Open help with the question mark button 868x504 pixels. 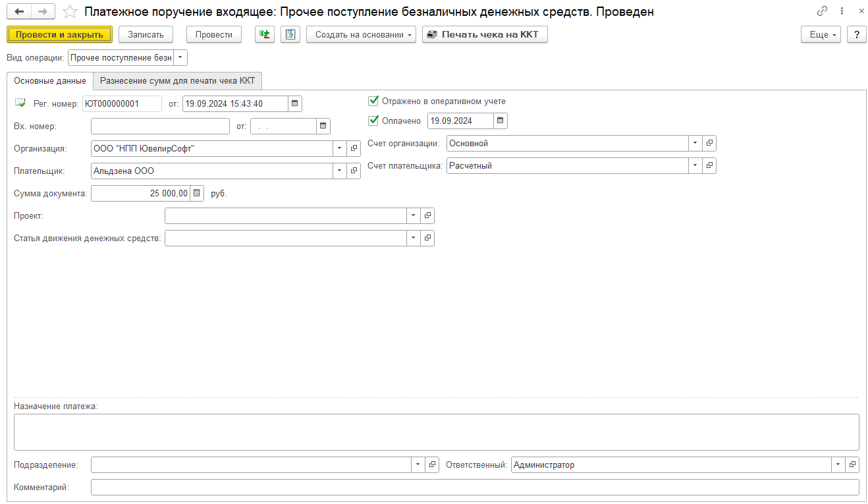[x=856, y=34]
